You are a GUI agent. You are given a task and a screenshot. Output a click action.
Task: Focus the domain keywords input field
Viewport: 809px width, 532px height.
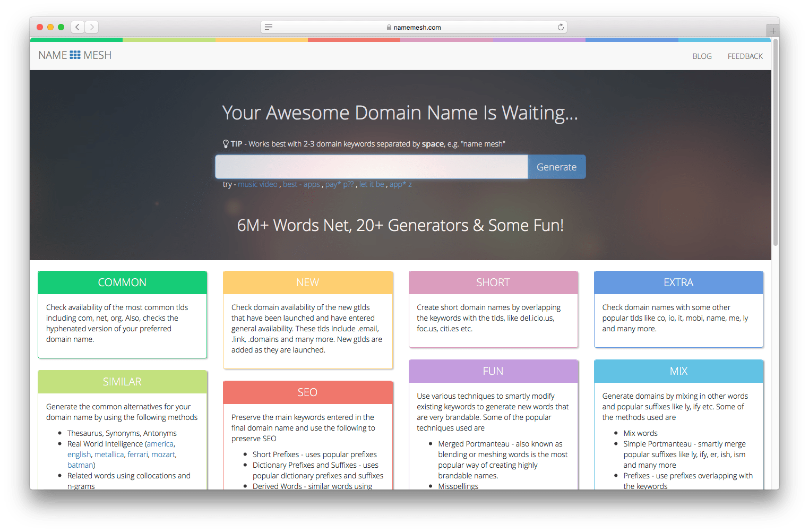click(x=372, y=167)
